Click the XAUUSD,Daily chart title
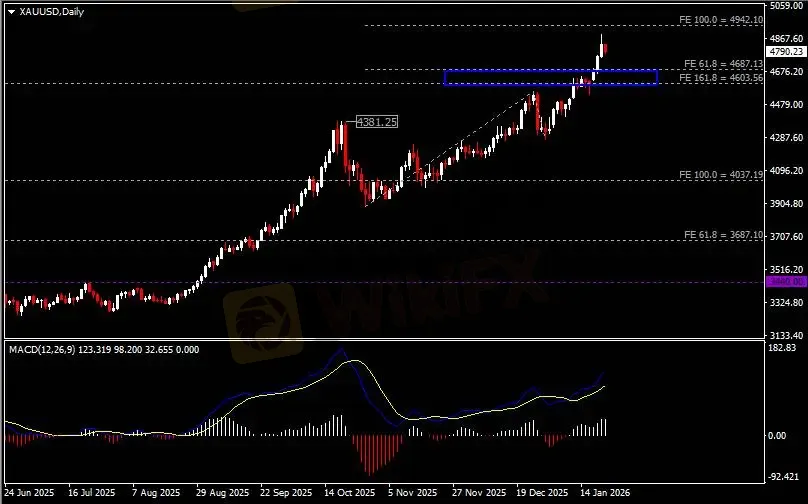This screenshot has height=504, width=808. coord(52,11)
